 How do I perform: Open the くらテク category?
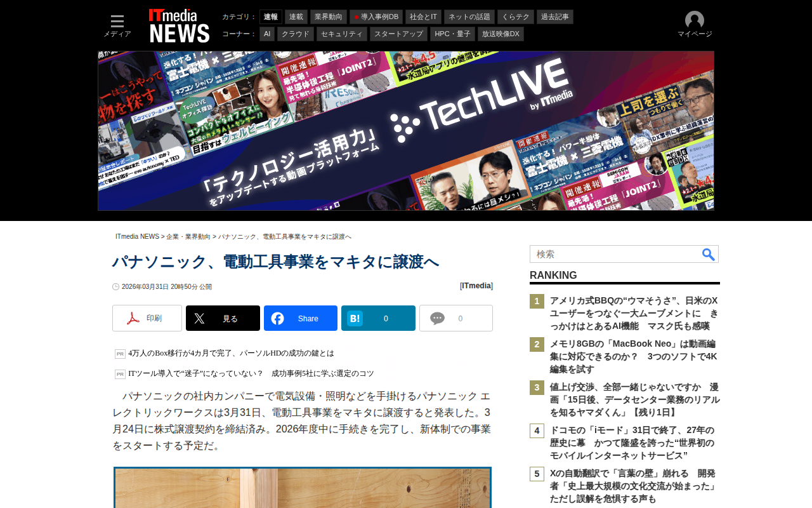(516, 17)
